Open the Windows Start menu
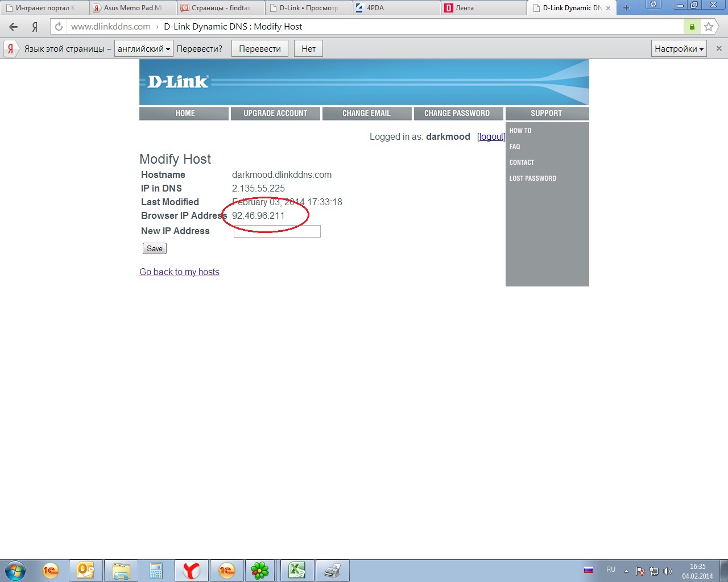Screen dimensions: 728x582 pyautogui.click(x=15, y=571)
